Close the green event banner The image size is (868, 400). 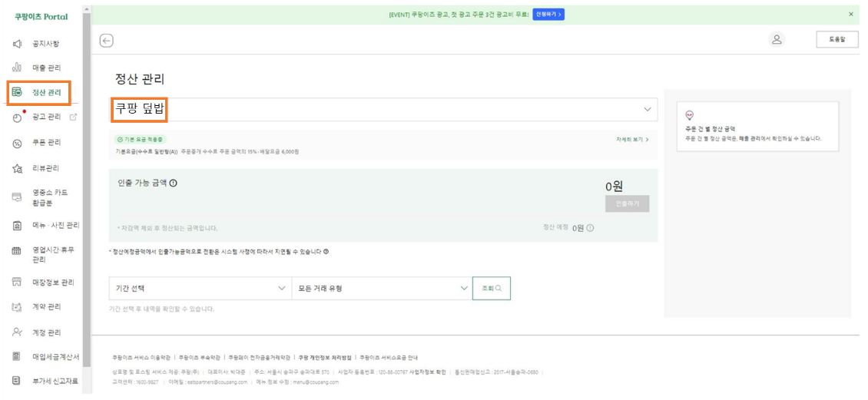(x=851, y=14)
